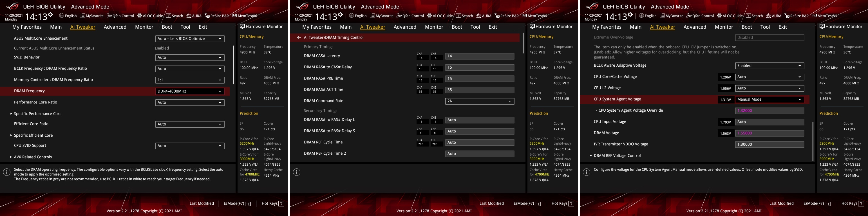Viewport: 868px width, 216px height.
Task: Open Search on the System Agent Voltage screen
Action: (x=754, y=16)
